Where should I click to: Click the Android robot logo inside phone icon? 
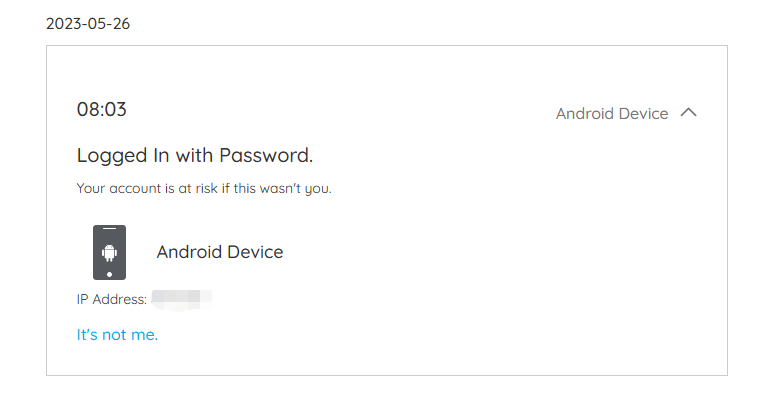pyautogui.click(x=110, y=253)
